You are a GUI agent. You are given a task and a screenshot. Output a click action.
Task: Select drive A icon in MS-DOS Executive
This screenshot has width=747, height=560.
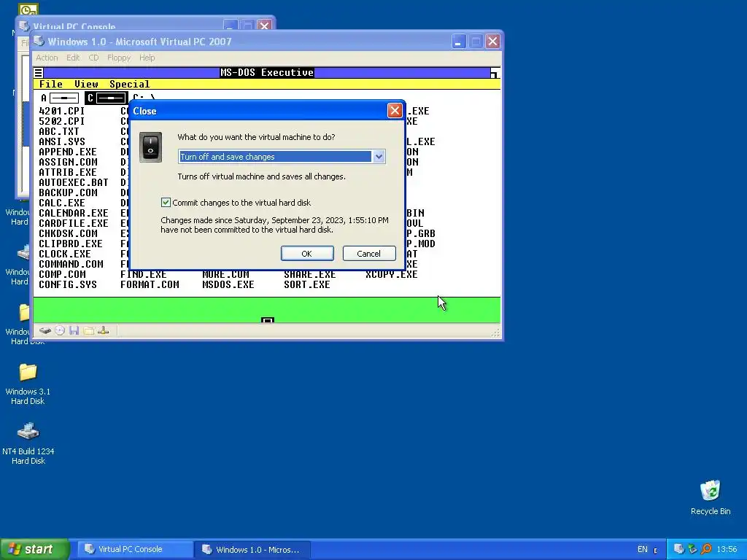click(60, 98)
